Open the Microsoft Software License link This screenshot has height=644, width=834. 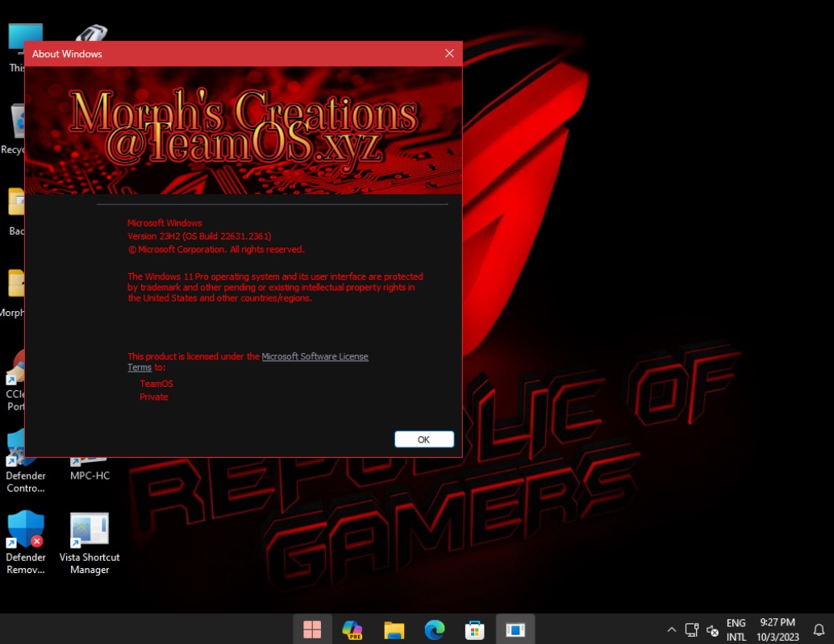pos(315,356)
